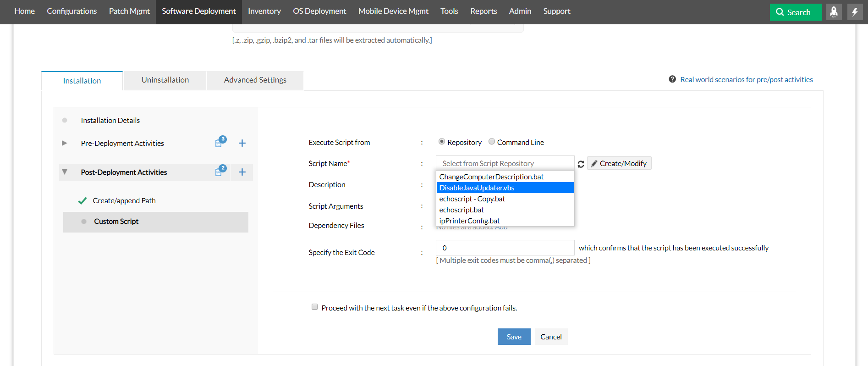Click the lightning bolt icon in header
The image size is (868, 366).
[x=855, y=12]
